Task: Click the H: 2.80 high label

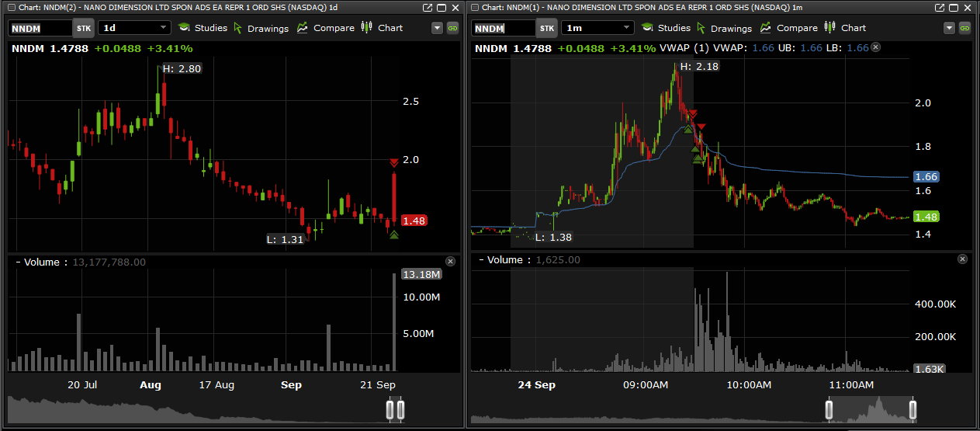Action: click(x=182, y=69)
